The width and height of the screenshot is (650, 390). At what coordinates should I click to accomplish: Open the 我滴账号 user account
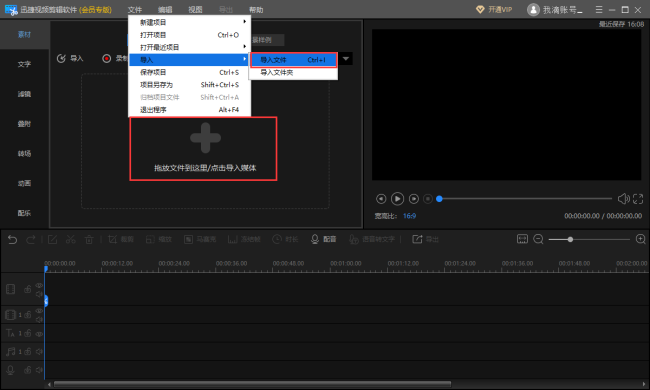tap(555, 10)
